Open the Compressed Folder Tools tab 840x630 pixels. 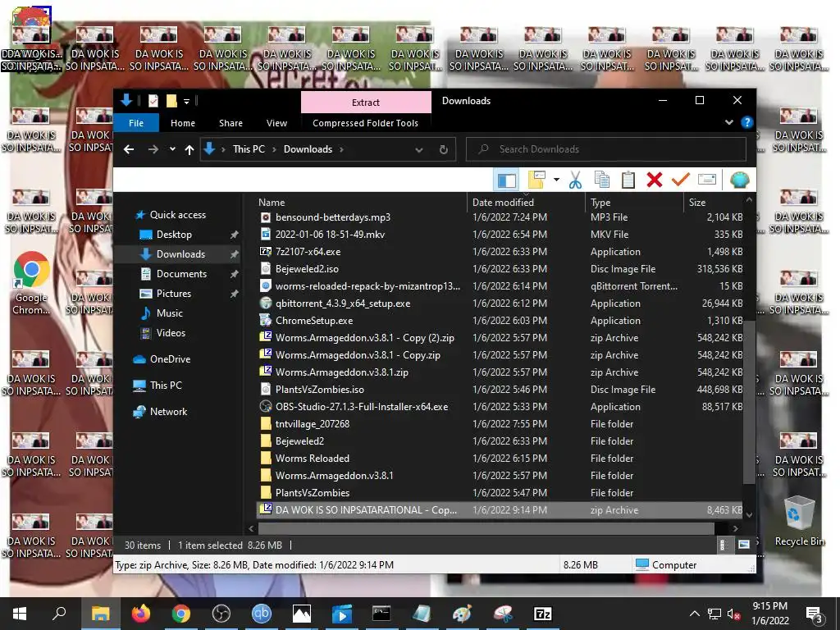click(x=365, y=123)
